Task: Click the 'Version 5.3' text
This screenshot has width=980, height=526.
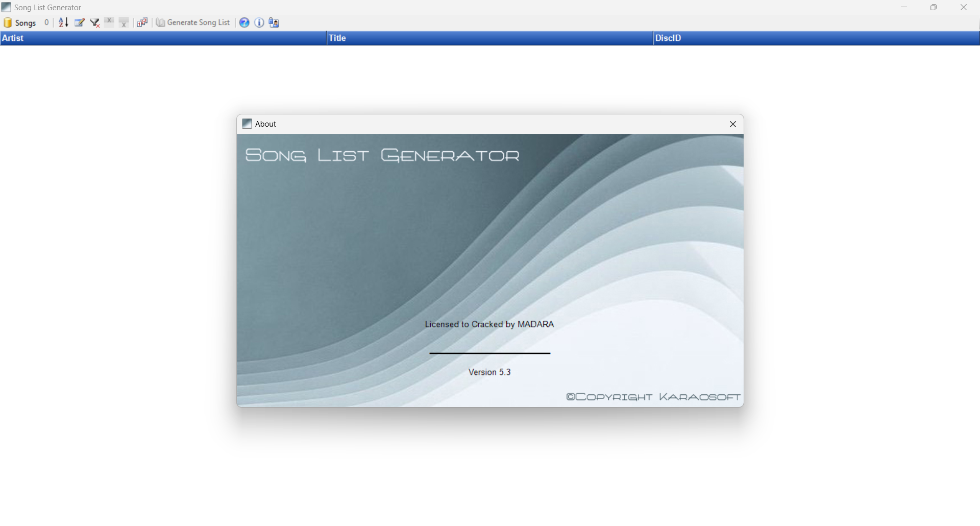Action: (489, 372)
